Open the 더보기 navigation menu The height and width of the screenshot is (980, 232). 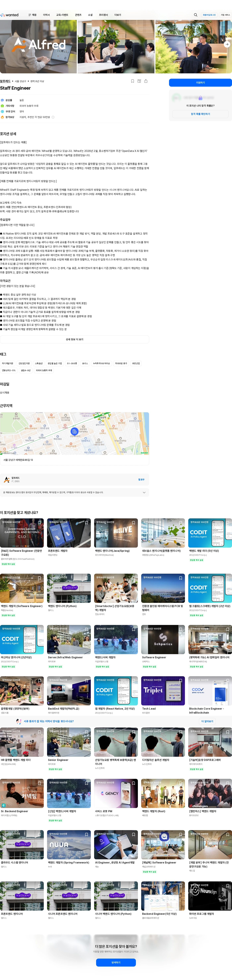(118, 15)
